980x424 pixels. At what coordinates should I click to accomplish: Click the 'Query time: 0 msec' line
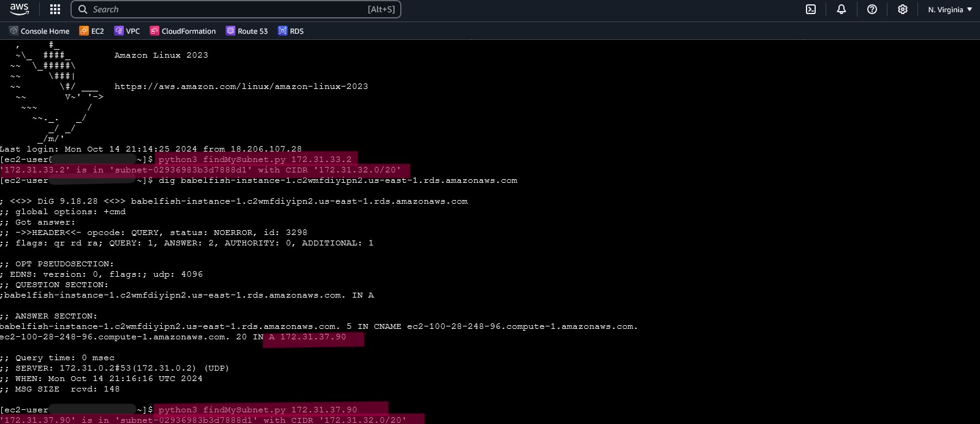58,358
